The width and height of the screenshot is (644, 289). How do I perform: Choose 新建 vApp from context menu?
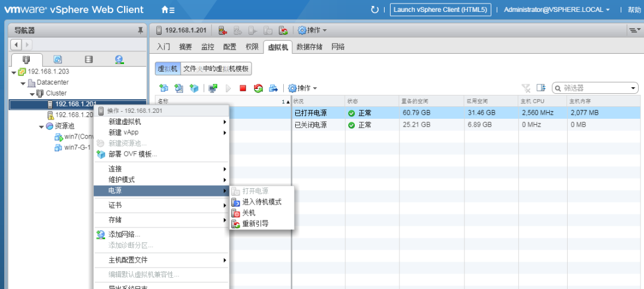[162, 133]
